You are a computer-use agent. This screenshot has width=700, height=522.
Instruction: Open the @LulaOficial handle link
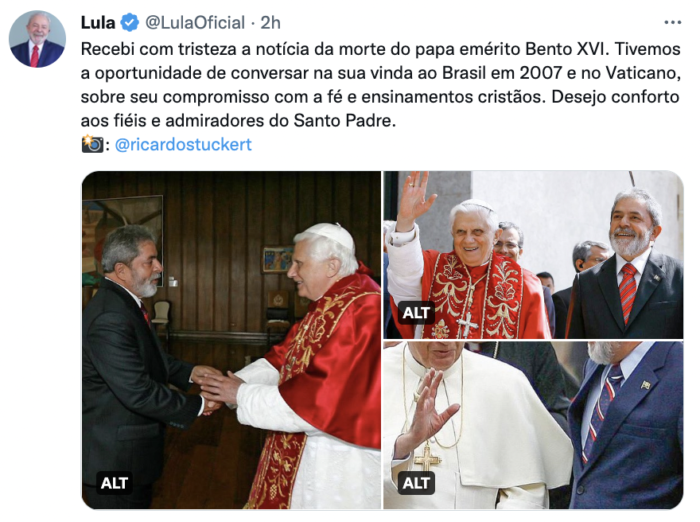click(x=195, y=22)
